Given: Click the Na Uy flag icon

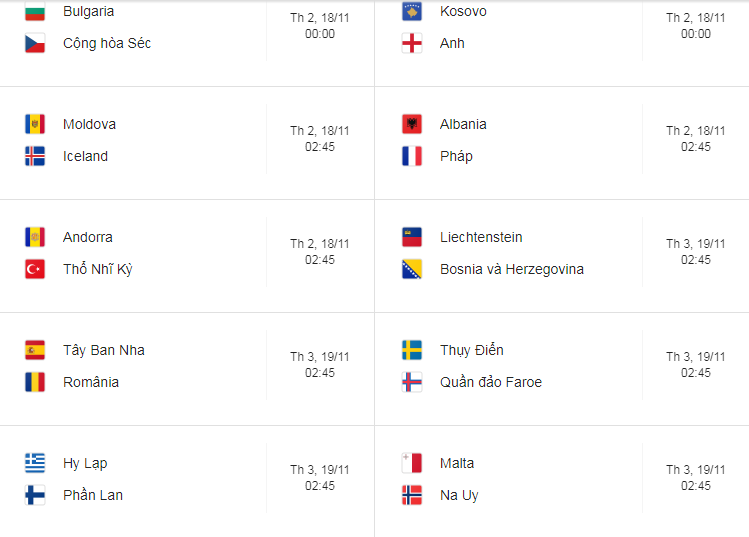Looking at the screenshot, I should coord(412,495).
